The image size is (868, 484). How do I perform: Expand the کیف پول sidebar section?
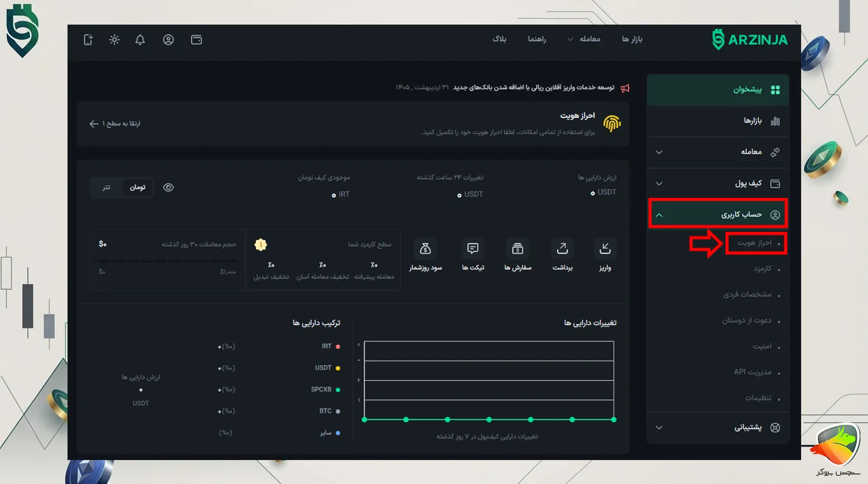point(718,183)
